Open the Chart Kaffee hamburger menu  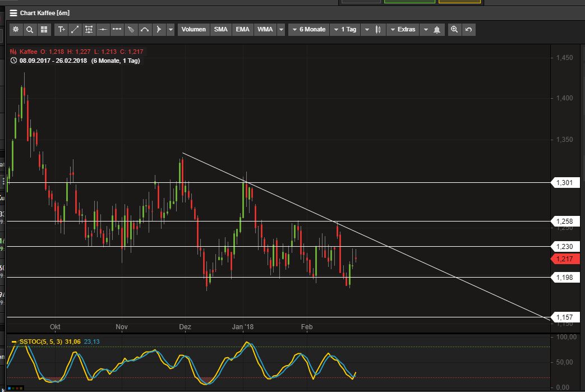point(13,13)
